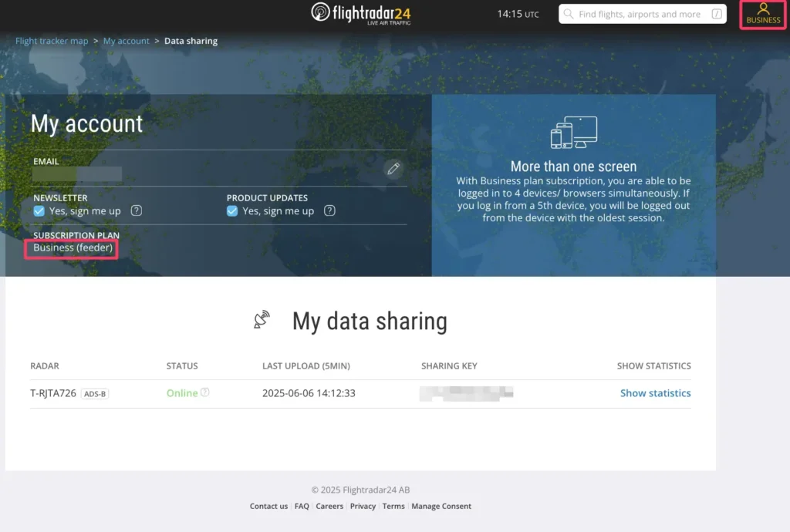Open My account breadcrumb link
The height and width of the screenshot is (532, 790).
click(127, 41)
